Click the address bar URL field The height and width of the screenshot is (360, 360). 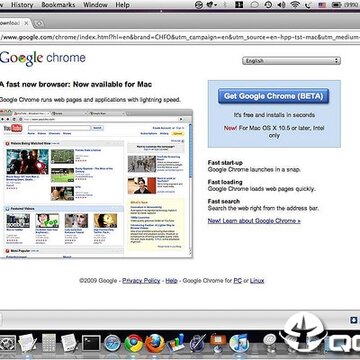180,37
